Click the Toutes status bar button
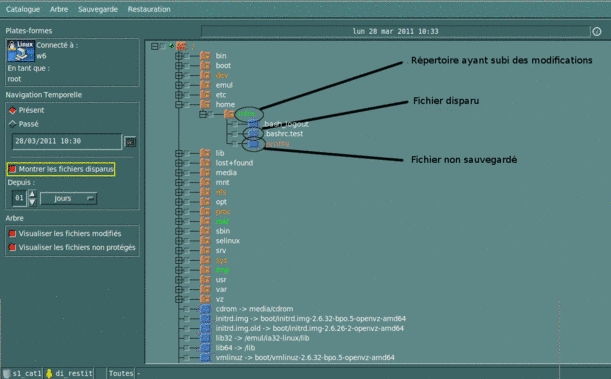Screen dimensions: 611x379 [121, 373]
